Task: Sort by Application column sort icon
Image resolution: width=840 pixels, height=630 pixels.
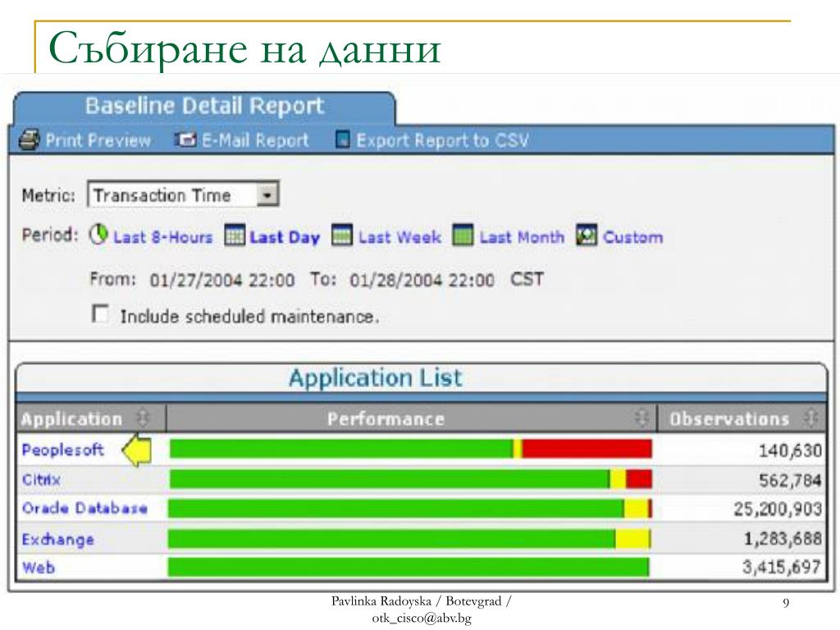Action: point(143,418)
